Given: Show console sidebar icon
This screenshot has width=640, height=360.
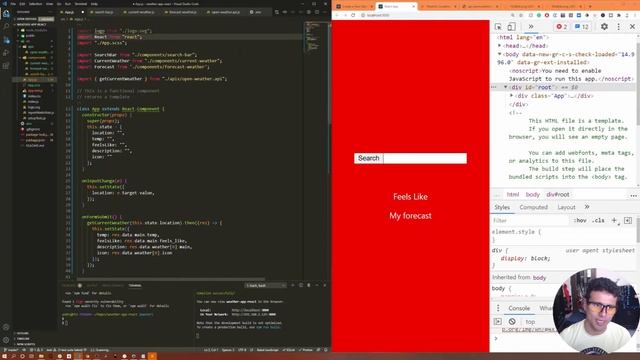Looking at the screenshot, I should pos(498,322).
